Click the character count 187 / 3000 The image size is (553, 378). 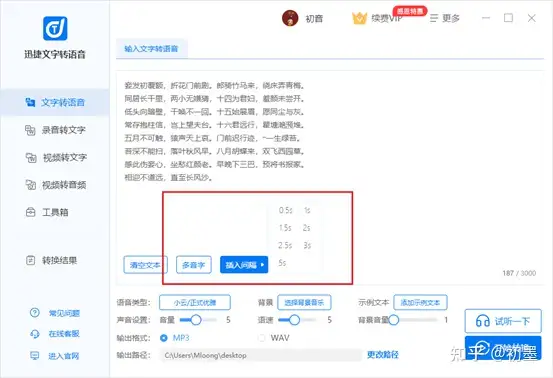519,273
